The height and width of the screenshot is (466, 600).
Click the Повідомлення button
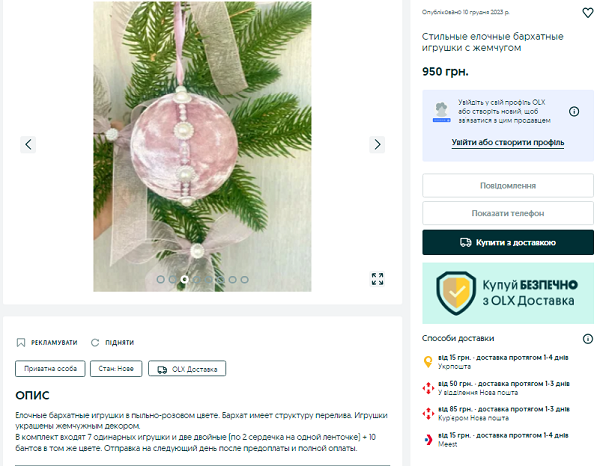click(x=508, y=186)
